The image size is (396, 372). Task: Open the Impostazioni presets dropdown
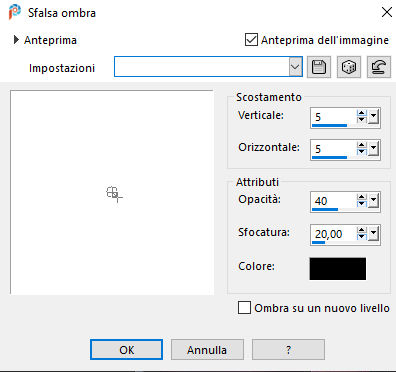coord(295,67)
